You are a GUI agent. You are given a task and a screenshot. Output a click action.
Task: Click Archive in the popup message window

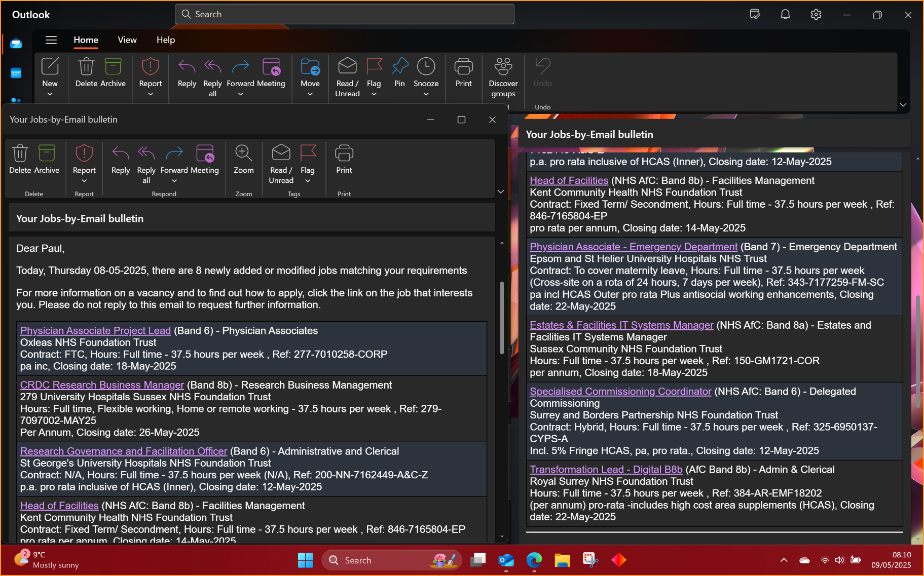47,159
